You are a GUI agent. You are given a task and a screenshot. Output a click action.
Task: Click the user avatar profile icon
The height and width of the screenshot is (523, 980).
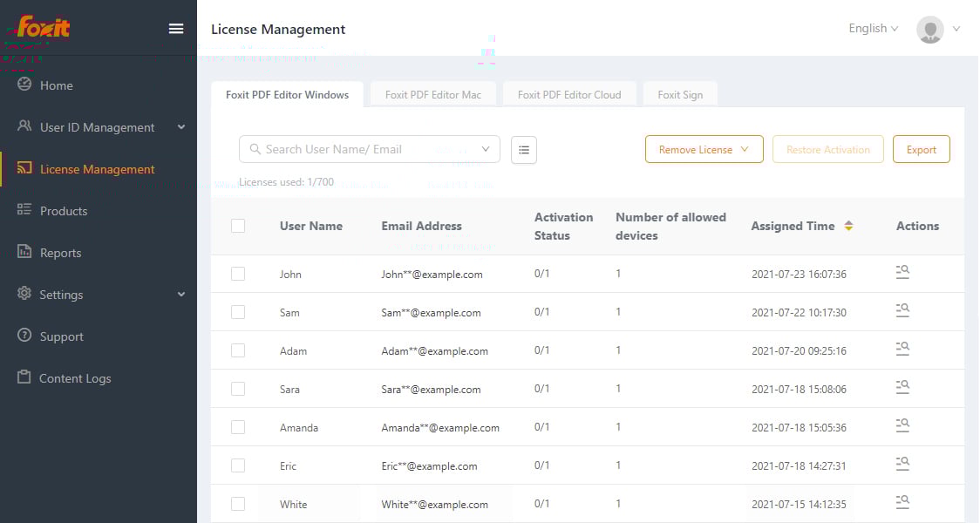929,30
